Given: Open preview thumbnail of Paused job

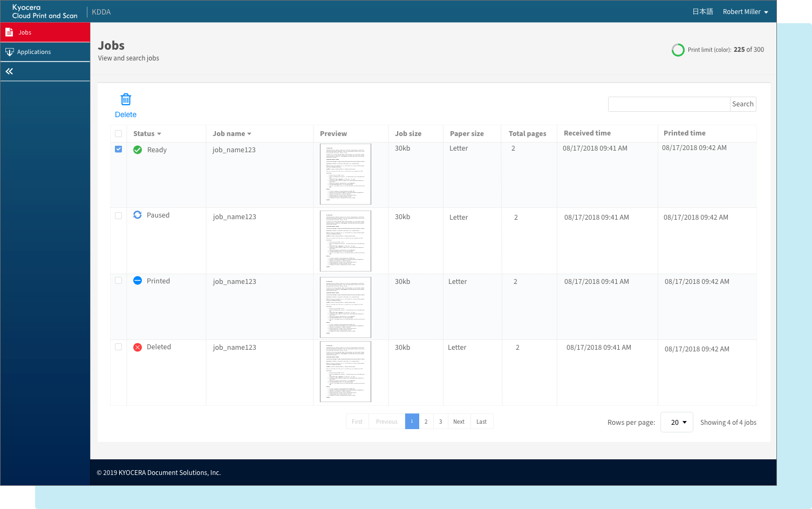Looking at the screenshot, I should tap(345, 241).
